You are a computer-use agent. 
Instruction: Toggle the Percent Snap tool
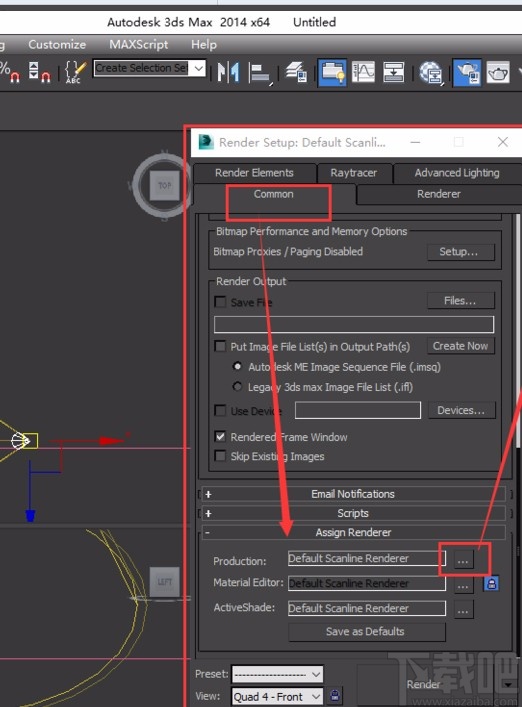9,72
